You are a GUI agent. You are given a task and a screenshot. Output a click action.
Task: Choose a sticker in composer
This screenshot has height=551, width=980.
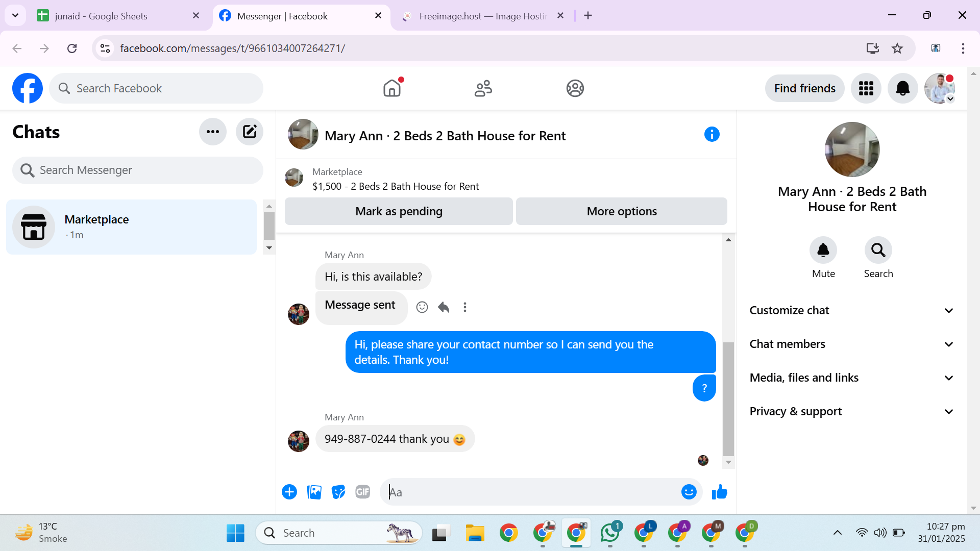pyautogui.click(x=338, y=492)
